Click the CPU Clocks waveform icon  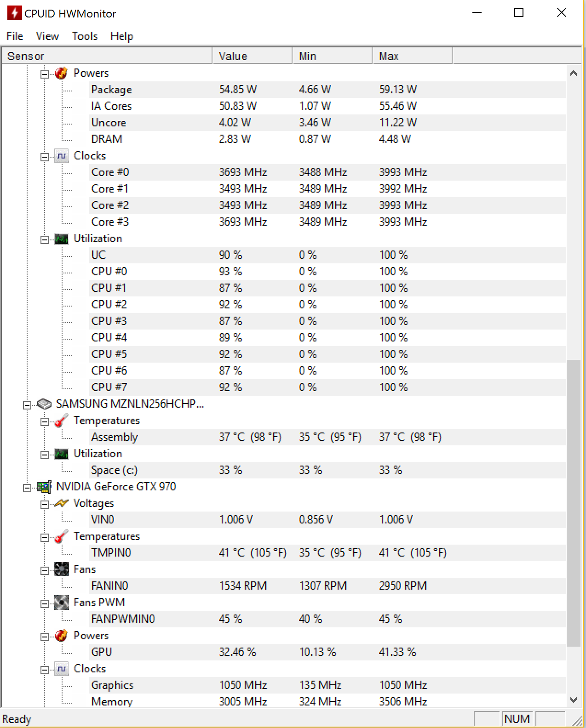tap(62, 156)
